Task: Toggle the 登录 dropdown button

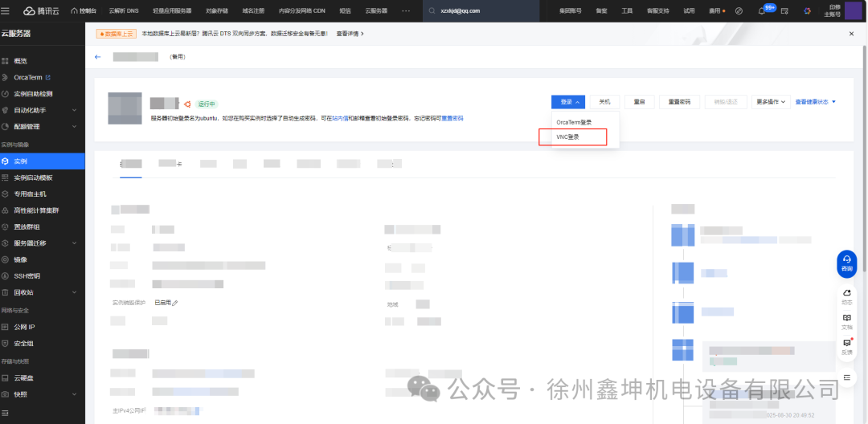Action: coord(568,102)
